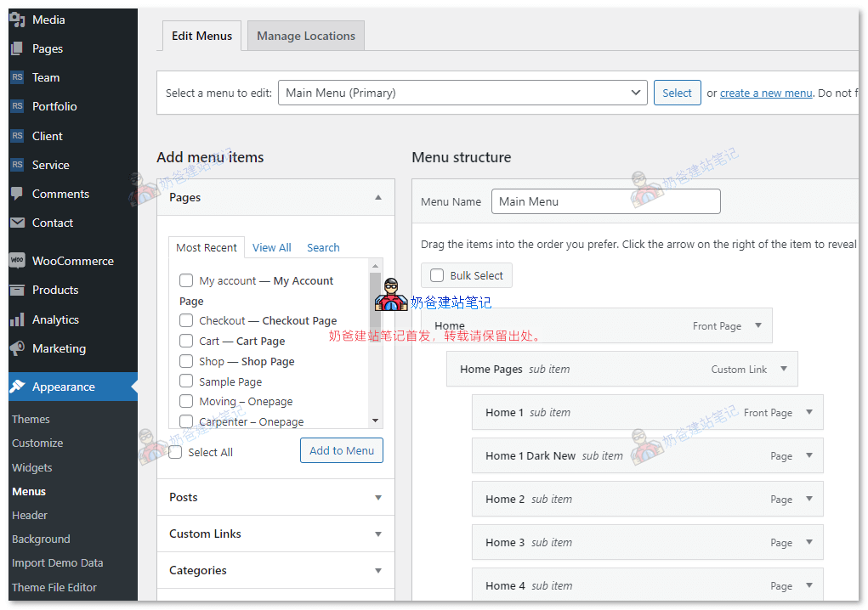Open Pages via its sidebar icon

click(x=17, y=49)
